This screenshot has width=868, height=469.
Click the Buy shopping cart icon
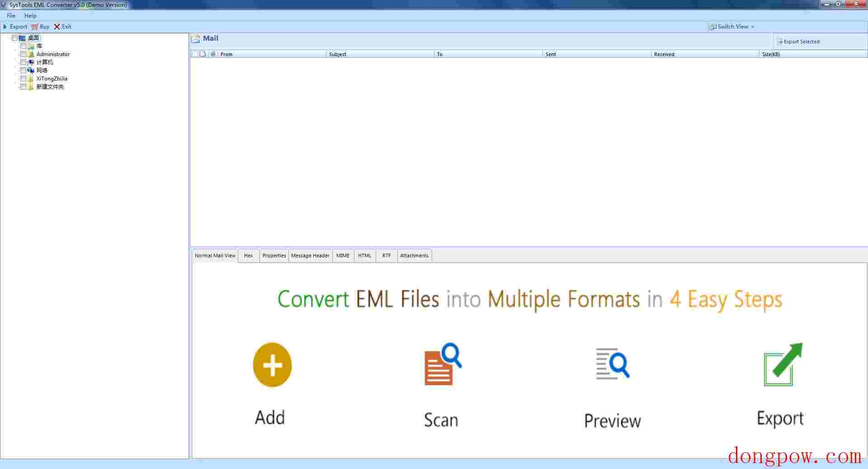[34, 27]
